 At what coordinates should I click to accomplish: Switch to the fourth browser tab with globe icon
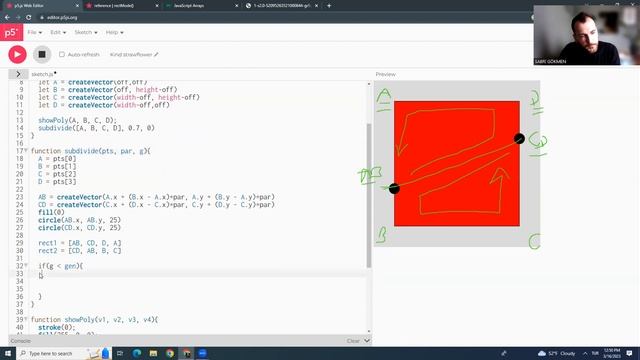click(282, 6)
